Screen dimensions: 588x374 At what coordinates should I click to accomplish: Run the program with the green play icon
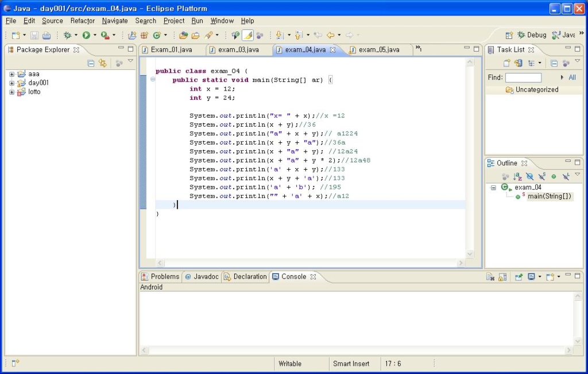[86, 35]
